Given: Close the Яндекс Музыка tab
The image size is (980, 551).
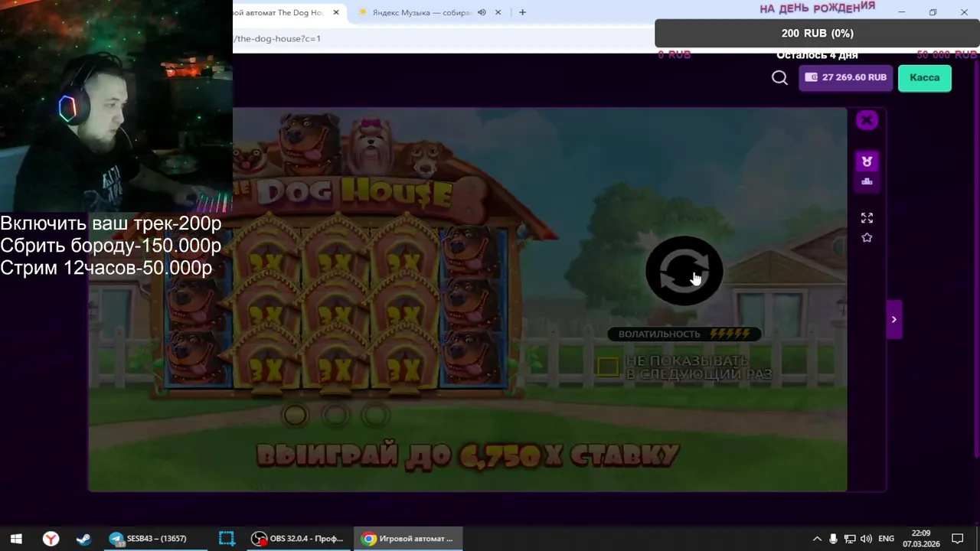Looking at the screenshot, I should pos(498,12).
